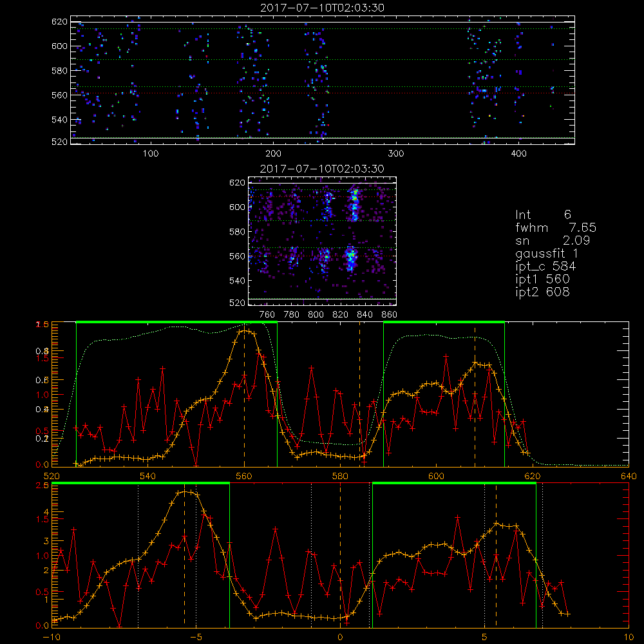Select the 'gaussfit 1' readout text
The height and width of the screenshot is (644, 644).
click(547, 253)
